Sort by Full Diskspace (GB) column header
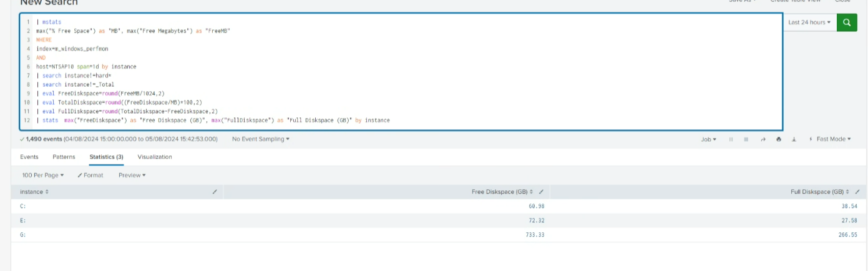Viewport: 868px width, 271px height. [821, 192]
